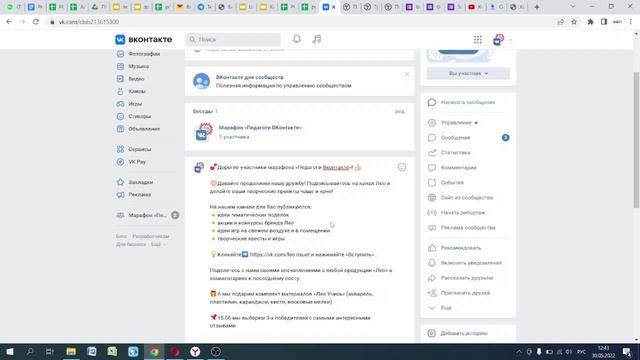Click Включить уведомления bell
This screenshot has height=360, width=640.
click(432, 263)
